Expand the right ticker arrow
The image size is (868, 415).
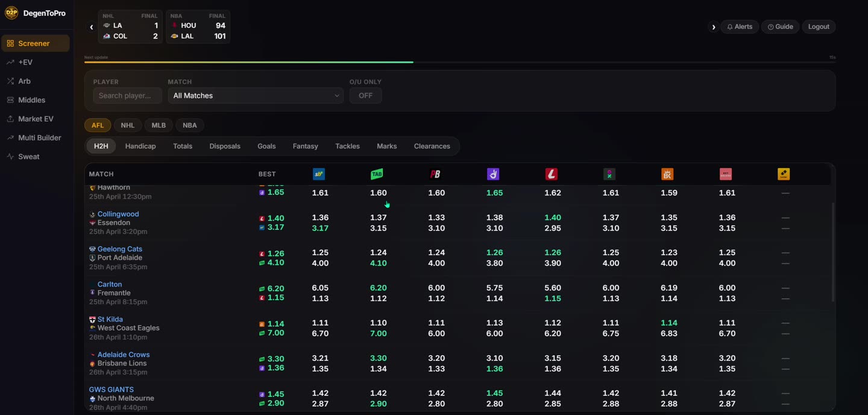pos(714,27)
